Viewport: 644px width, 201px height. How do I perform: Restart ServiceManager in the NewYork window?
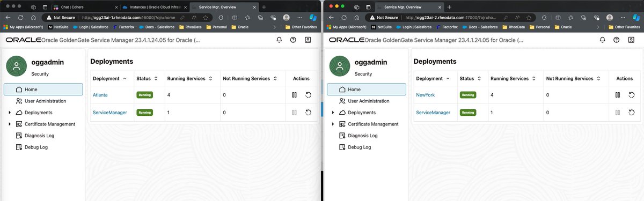point(632,113)
